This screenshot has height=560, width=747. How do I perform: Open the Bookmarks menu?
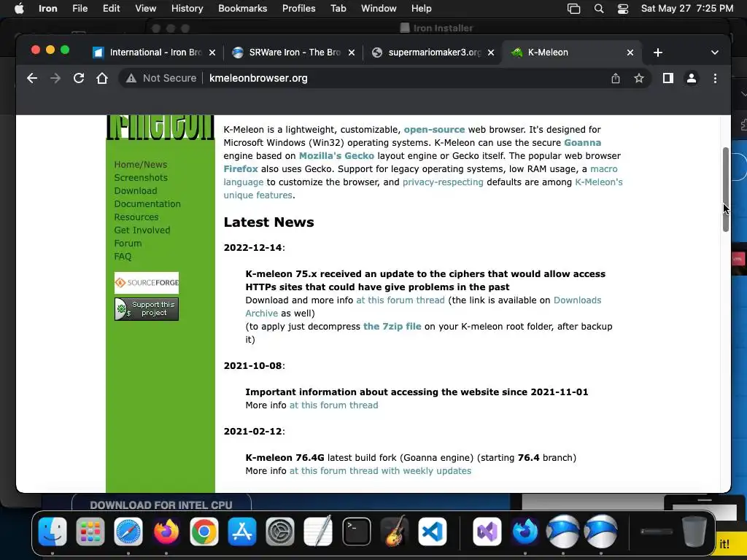tap(242, 9)
